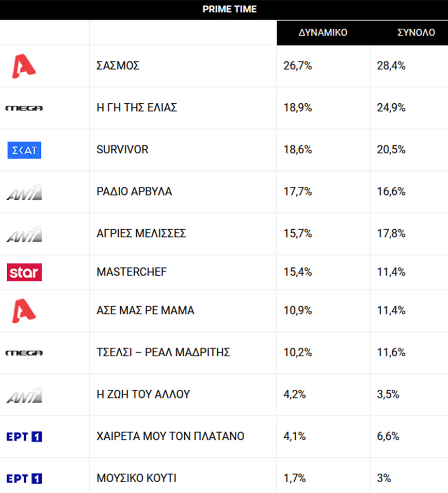Click the 24,9% total for Η ΓΗ ΤΗΣ ΕΛΙΑΣ
The width and height of the screenshot is (448, 493).
point(391,108)
